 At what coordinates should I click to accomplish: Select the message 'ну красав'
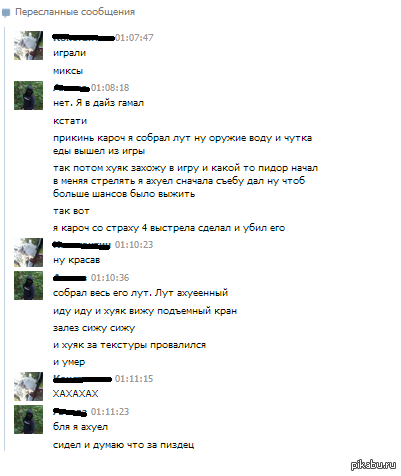77,260
